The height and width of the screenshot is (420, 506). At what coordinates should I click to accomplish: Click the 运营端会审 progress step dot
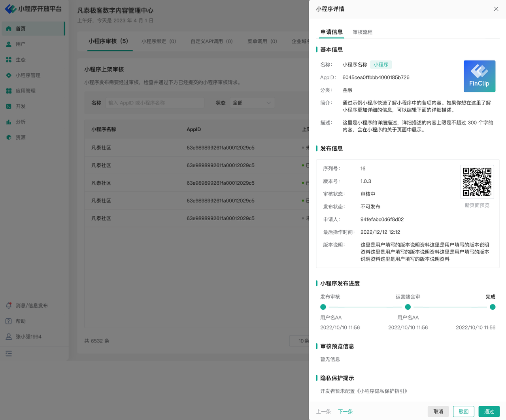(x=408, y=307)
